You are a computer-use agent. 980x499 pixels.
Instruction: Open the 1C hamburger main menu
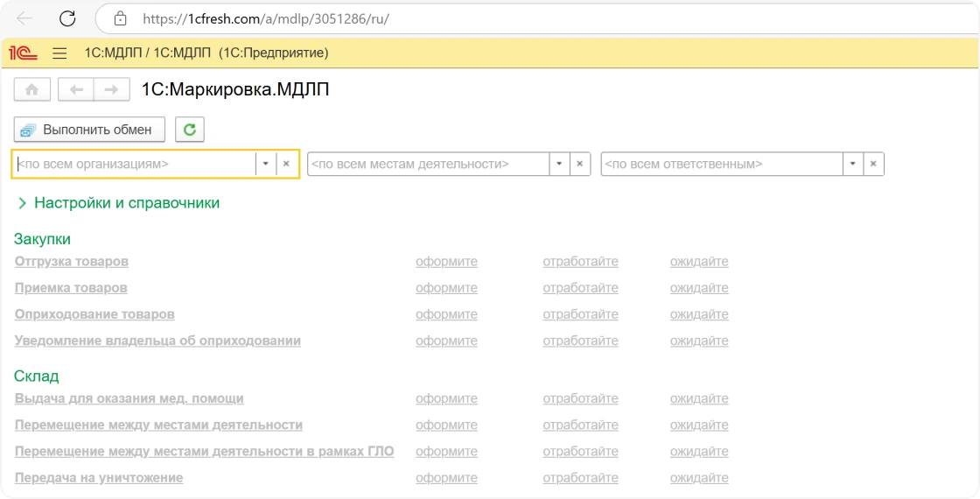pyautogui.click(x=59, y=53)
